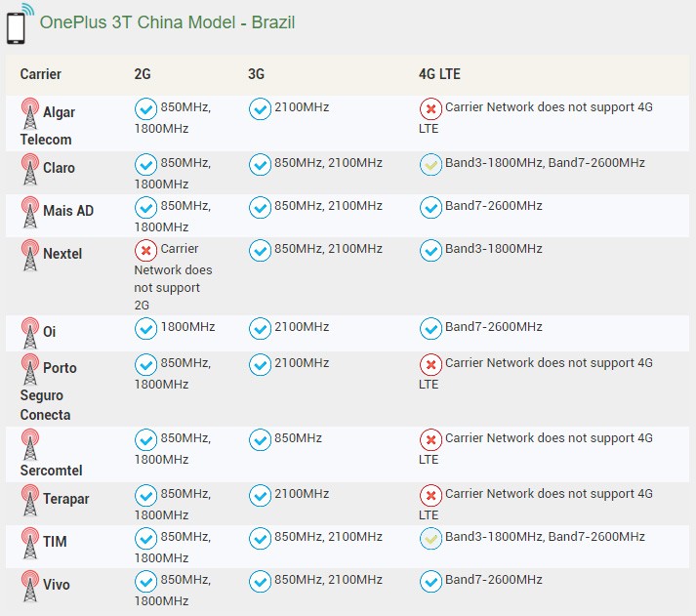This screenshot has width=696, height=616.
Task: Click the red X in Nextel 2G cell
Action: (145, 251)
